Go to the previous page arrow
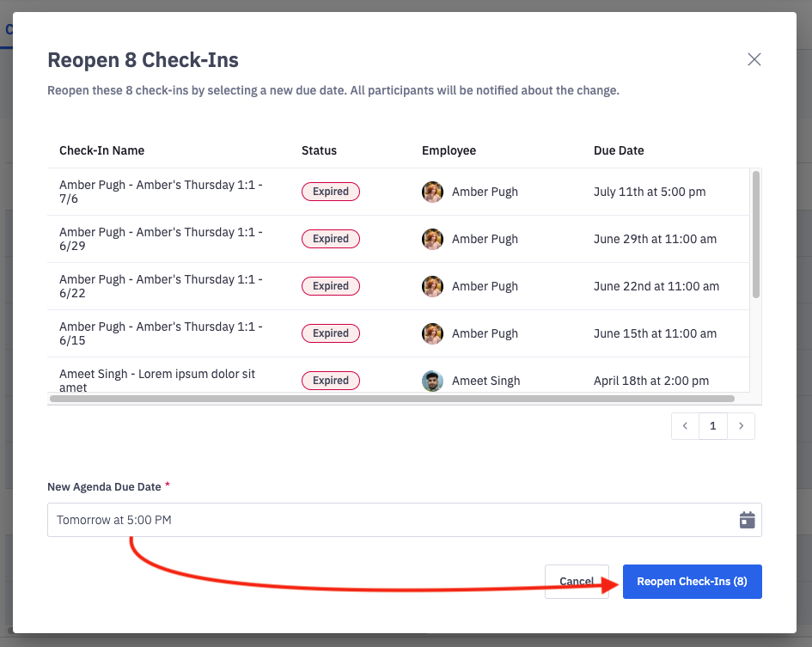Image resolution: width=812 pixels, height=647 pixels. (685, 426)
